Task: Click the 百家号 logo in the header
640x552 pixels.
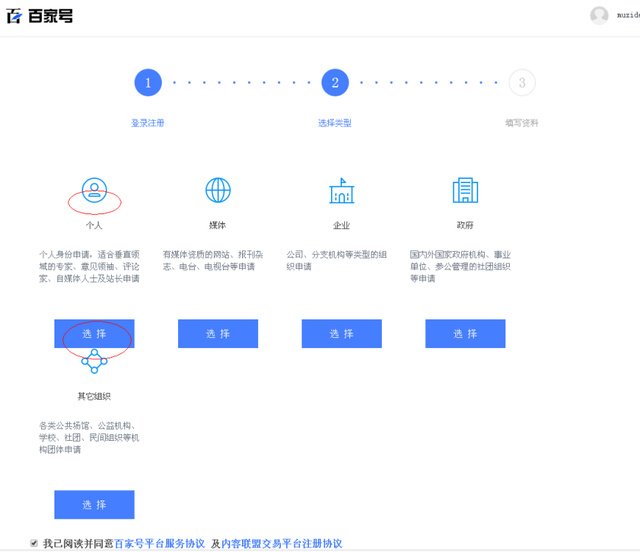Action: point(40,16)
